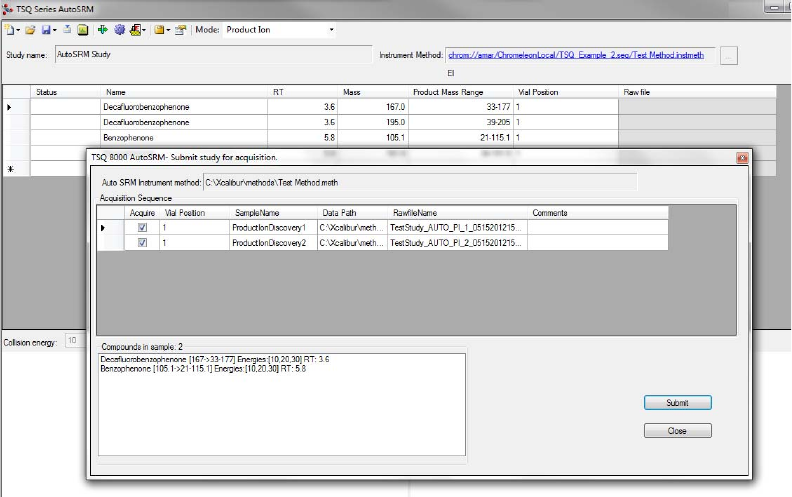Image resolution: width=792 pixels, height=497 pixels.
Task: Click the green plus add icon
Action: pyautogui.click(x=103, y=30)
